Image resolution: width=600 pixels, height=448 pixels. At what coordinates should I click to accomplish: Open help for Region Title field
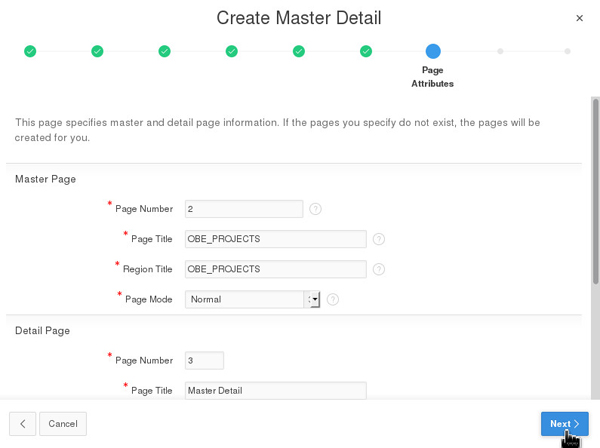[x=379, y=269]
